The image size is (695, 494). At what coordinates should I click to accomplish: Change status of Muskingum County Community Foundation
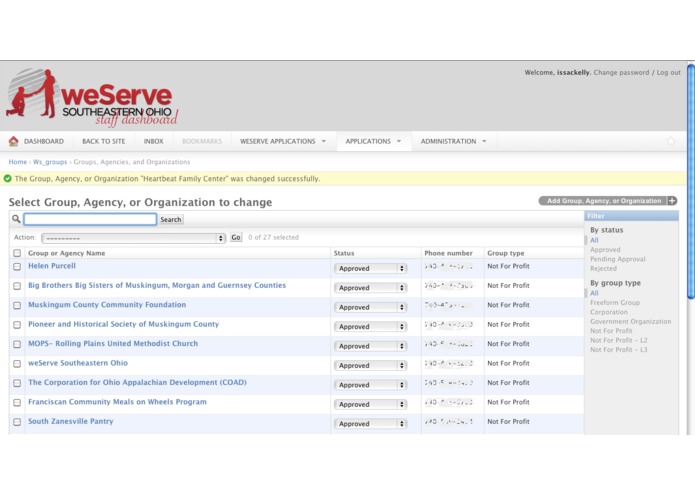pyautogui.click(x=371, y=307)
